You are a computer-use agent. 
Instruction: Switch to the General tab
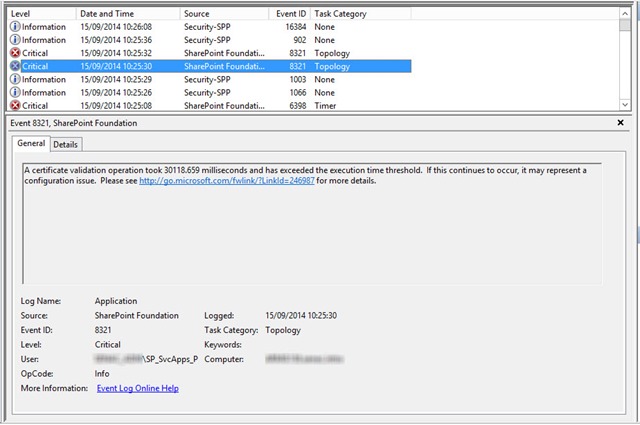click(31, 143)
